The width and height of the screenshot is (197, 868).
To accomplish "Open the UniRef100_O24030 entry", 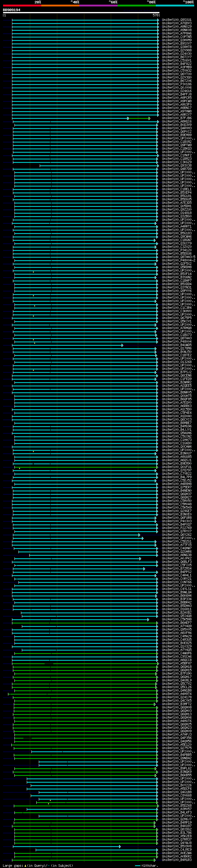I will click(176, 54).
